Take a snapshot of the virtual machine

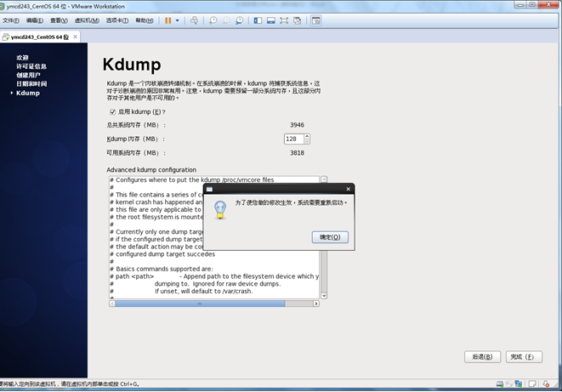213,20
